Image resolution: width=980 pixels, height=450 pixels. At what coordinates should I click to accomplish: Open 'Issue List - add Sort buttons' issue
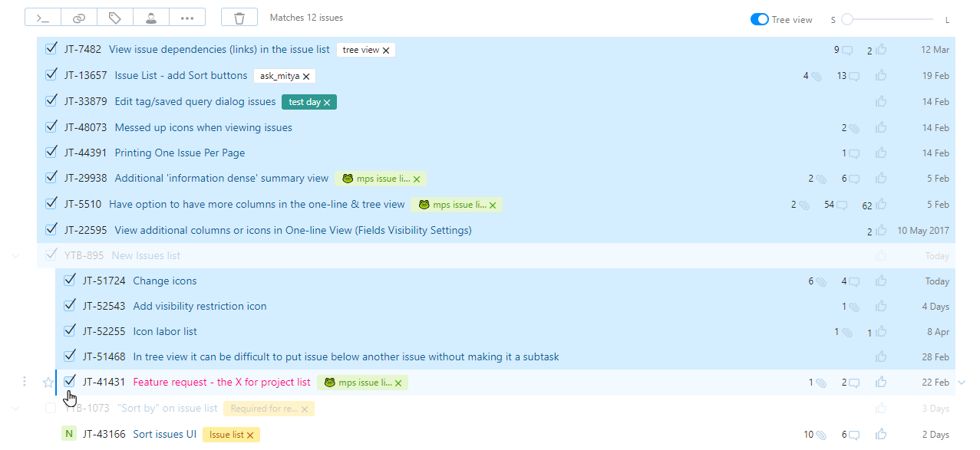(x=181, y=76)
